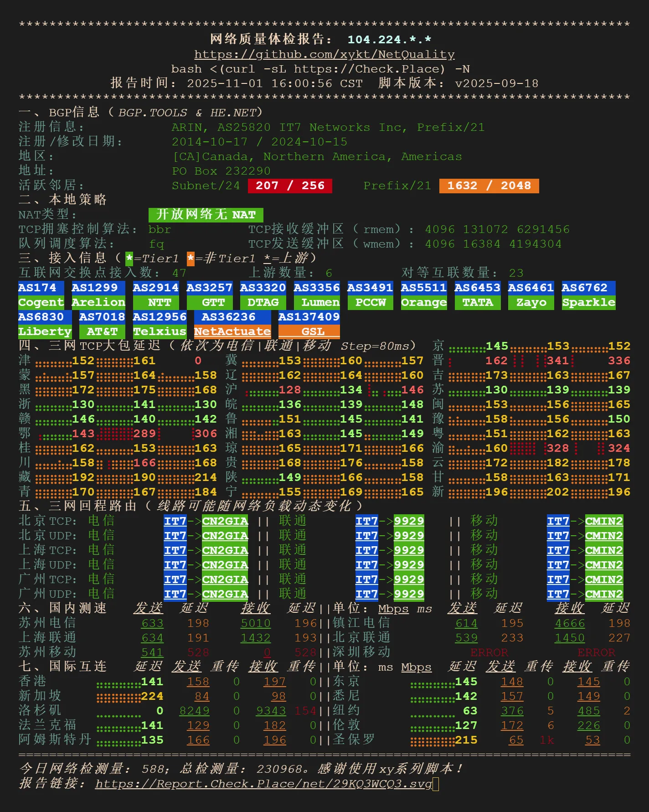
Task: Select the orange GSL label
Action: (x=309, y=331)
